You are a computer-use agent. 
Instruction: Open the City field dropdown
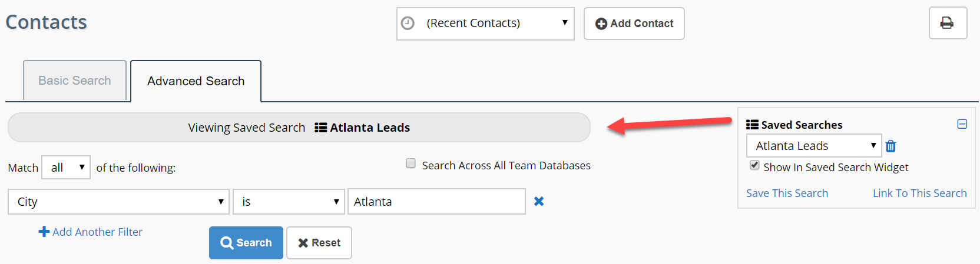(118, 202)
